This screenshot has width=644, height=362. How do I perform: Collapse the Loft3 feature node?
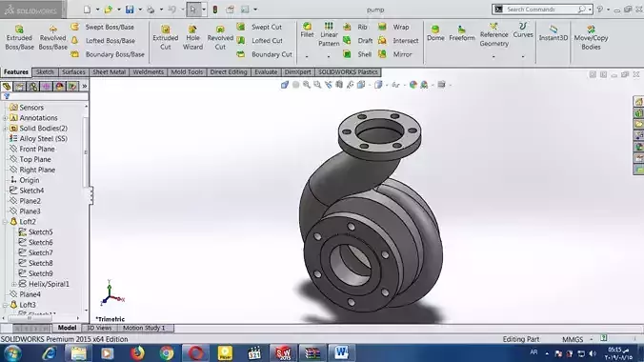pyautogui.click(x=6, y=305)
